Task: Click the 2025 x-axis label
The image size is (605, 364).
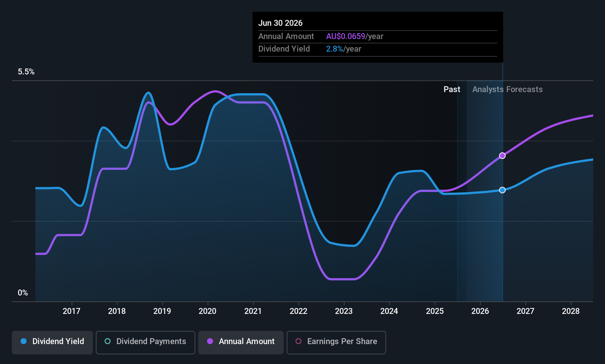Action: tap(435, 311)
